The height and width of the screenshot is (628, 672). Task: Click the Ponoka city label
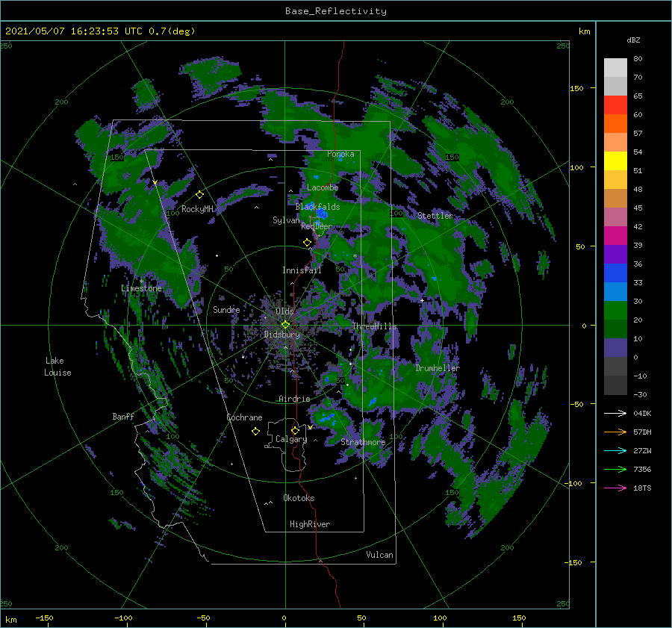pyautogui.click(x=340, y=154)
